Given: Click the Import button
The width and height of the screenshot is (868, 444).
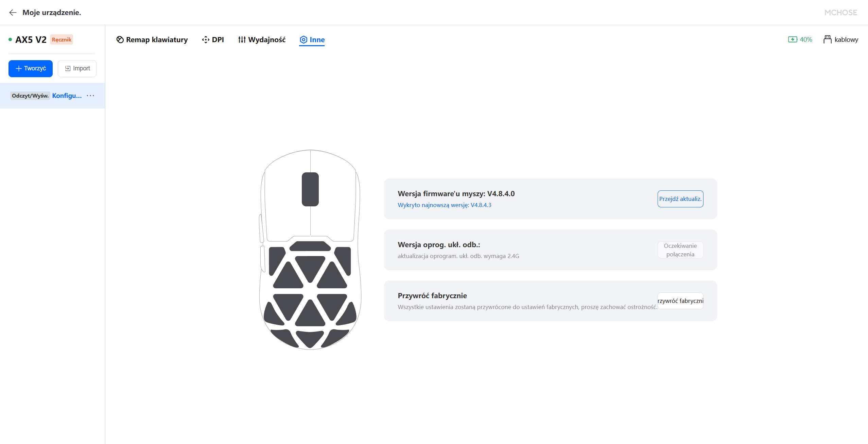Looking at the screenshot, I should pyautogui.click(x=77, y=68).
